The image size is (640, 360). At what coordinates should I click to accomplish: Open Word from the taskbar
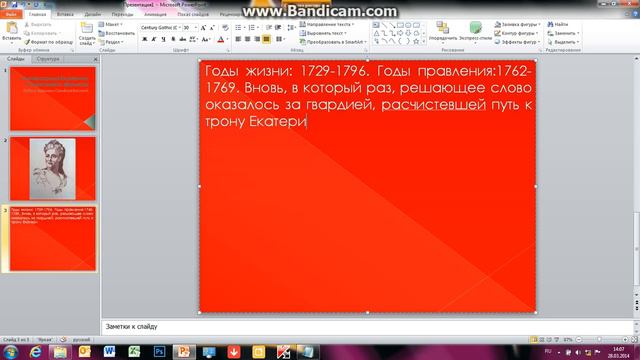[109, 351]
